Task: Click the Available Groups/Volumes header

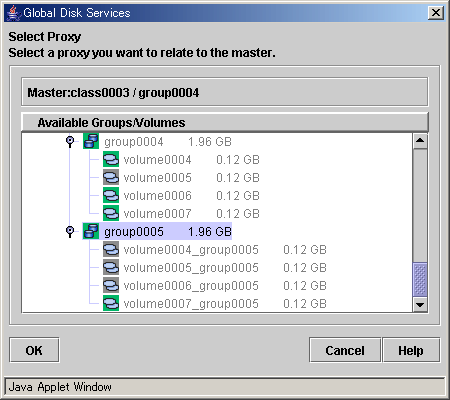Action: pyautogui.click(x=225, y=122)
